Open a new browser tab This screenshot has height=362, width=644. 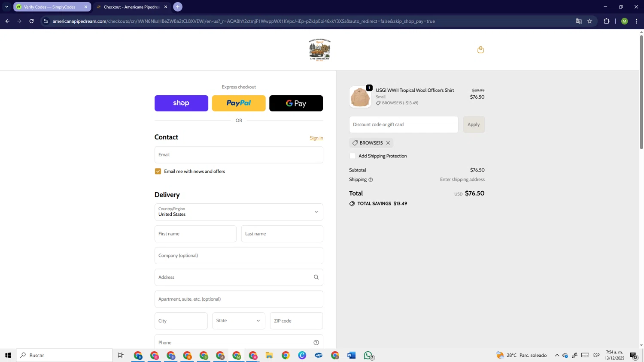pyautogui.click(x=178, y=7)
